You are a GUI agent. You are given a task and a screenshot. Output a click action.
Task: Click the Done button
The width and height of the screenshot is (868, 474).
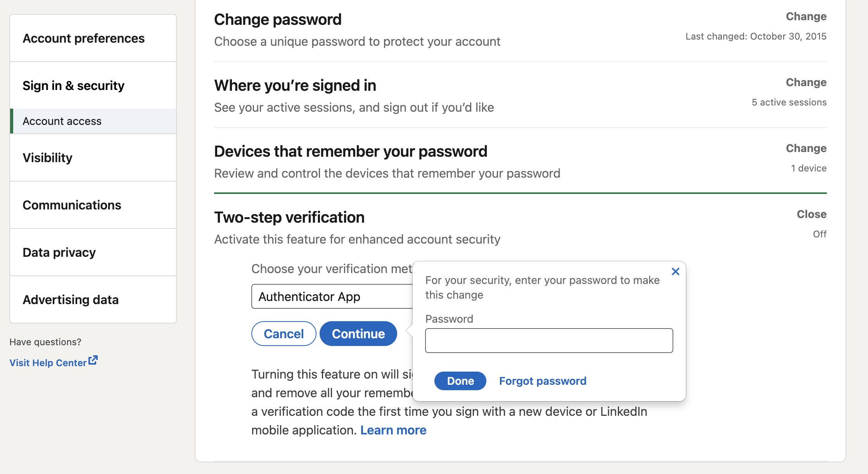pyautogui.click(x=460, y=381)
